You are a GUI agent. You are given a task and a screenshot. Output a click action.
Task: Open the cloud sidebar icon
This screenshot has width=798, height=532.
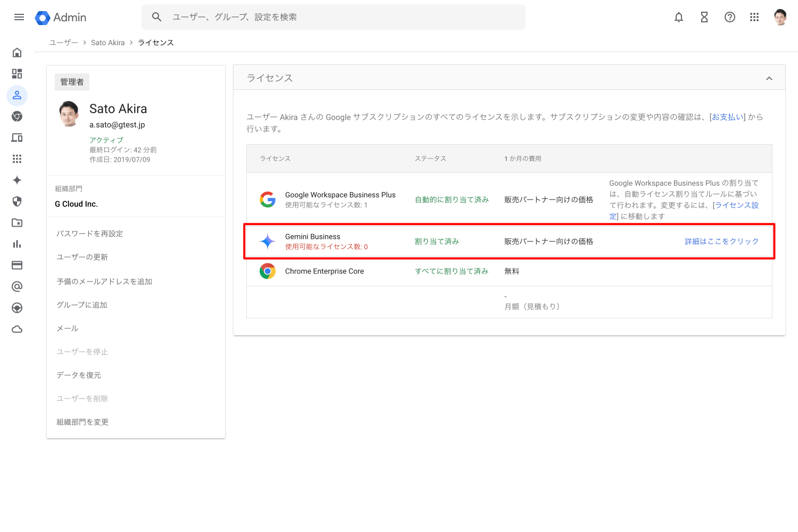pos(17,329)
